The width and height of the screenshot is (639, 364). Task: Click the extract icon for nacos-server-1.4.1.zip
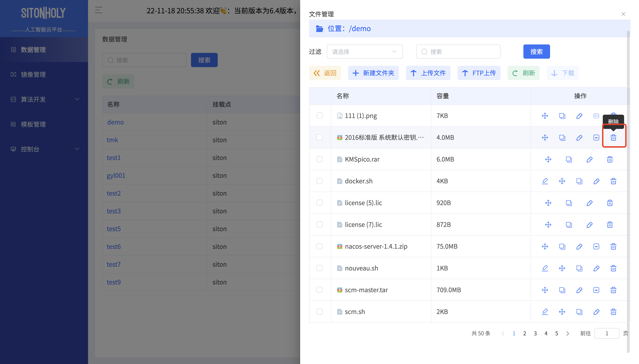click(x=596, y=246)
